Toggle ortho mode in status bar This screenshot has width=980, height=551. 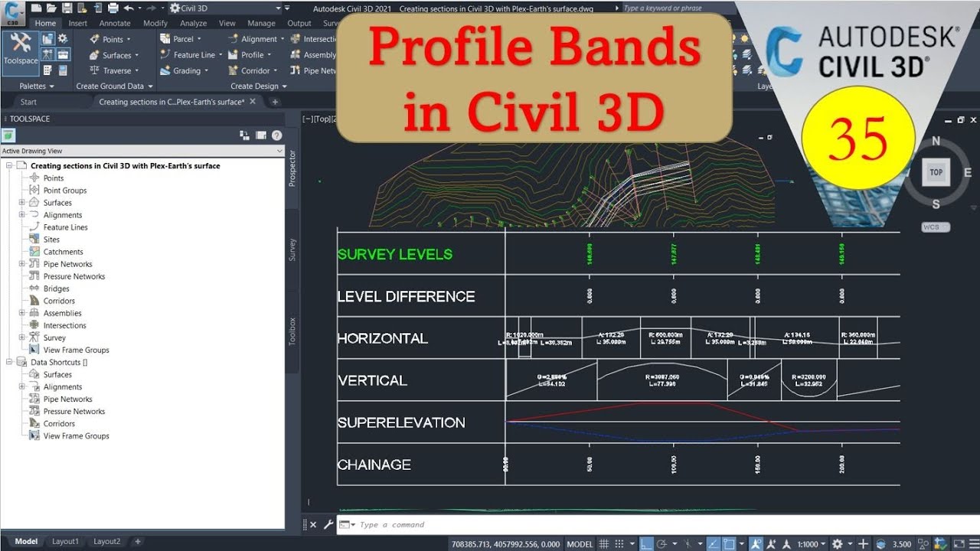(x=647, y=543)
